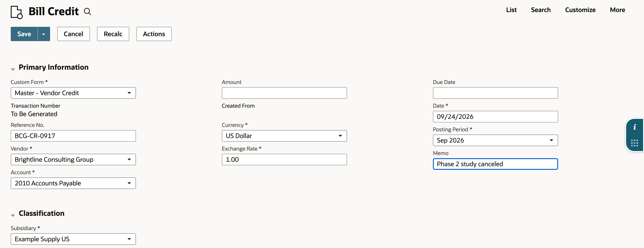Collapse the Primary Information section
644x248 pixels.
tap(13, 69)
